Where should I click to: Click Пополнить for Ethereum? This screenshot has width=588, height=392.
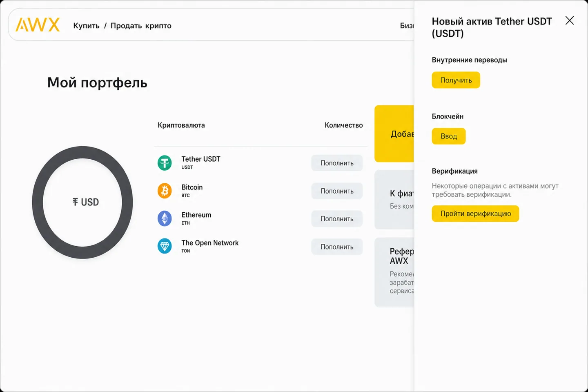pyautogui.click(x=337, y=218)
